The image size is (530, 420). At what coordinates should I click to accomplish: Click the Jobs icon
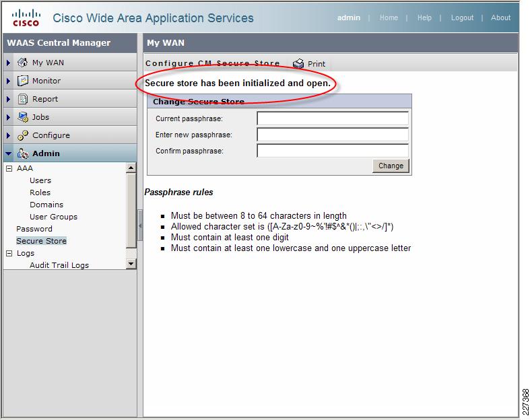pos(23,117)
